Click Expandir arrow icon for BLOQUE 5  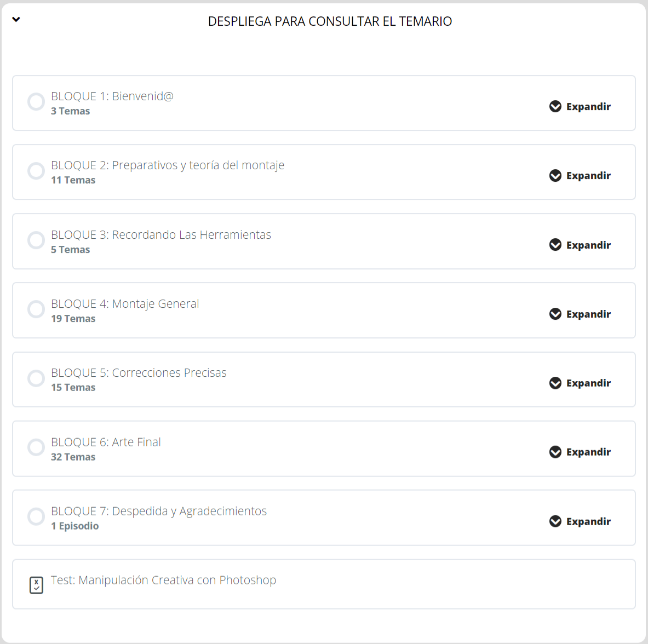(555, 383)
